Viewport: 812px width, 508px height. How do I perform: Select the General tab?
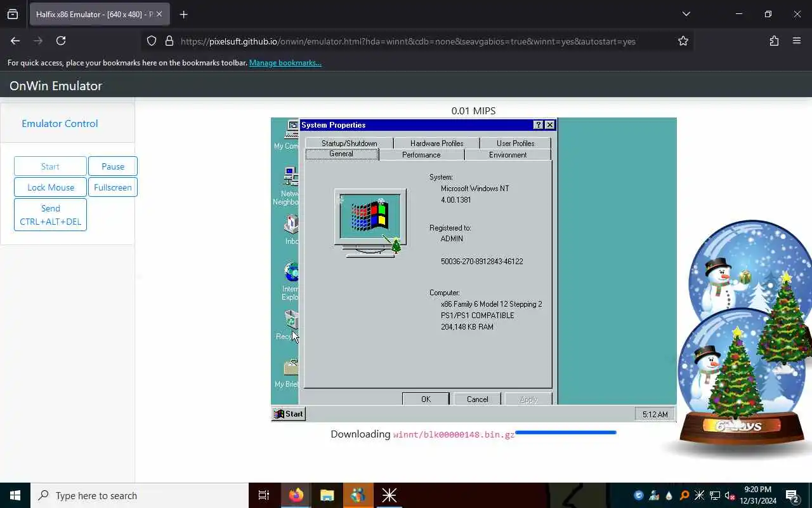341,154
